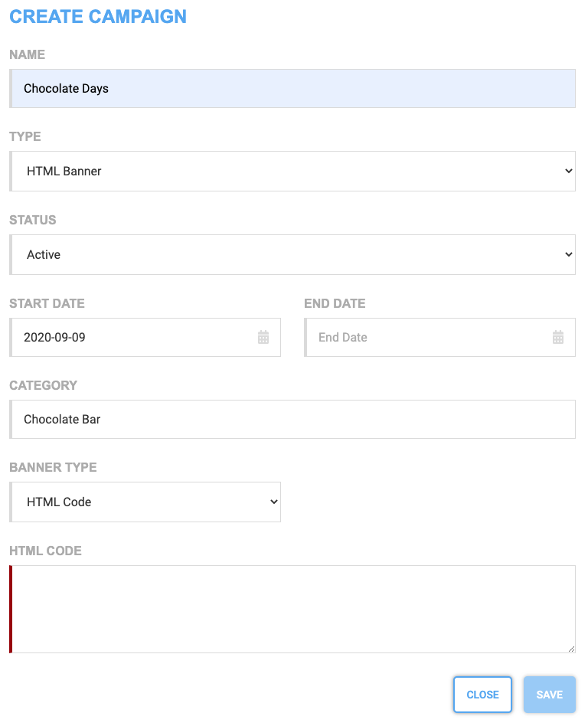Screen dimensions: 588x726
Task: Click the Close button
Action: (x=482, y=695)
